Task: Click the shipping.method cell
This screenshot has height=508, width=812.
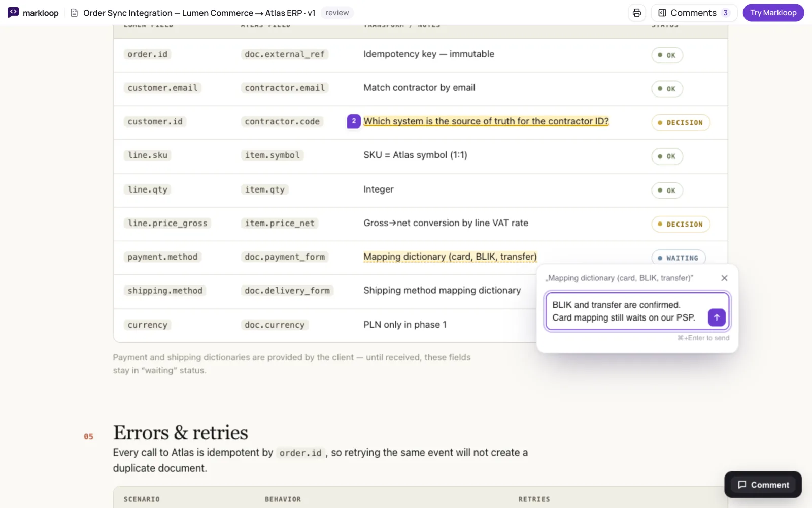Action: [x=165, y=291]
